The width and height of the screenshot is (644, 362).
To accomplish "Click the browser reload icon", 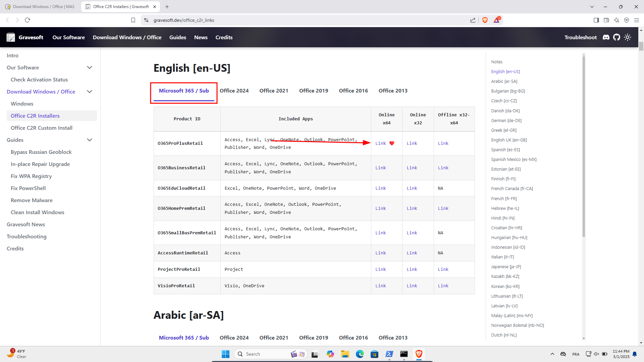I will coord(28,20).
